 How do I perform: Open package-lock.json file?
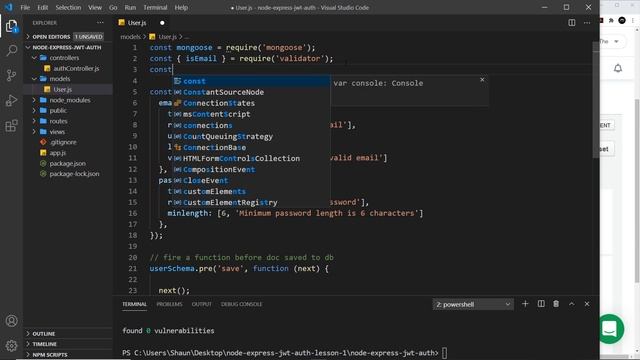pos(68,174)
